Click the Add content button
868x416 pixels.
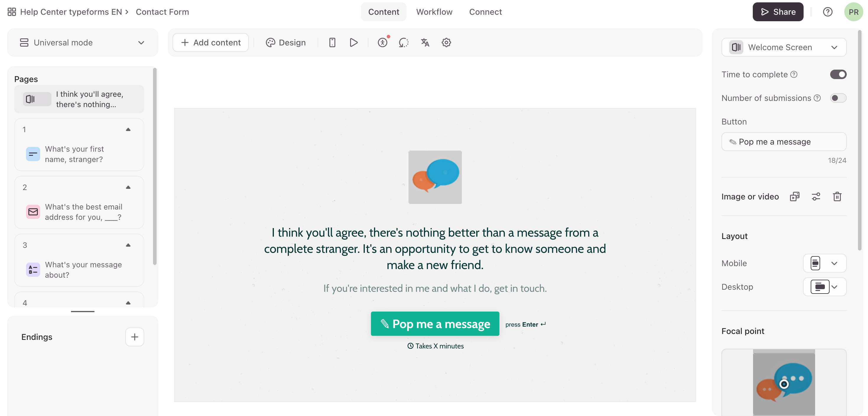tap(211, 42)
